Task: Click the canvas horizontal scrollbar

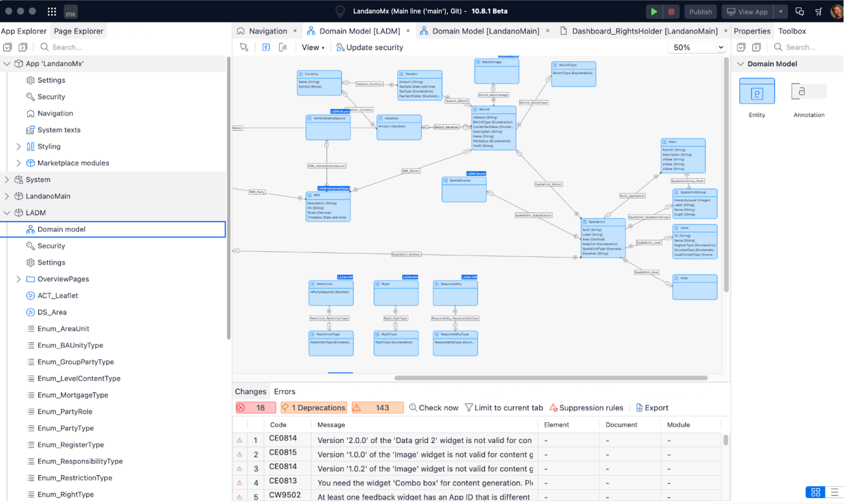Action: [551, 378]
